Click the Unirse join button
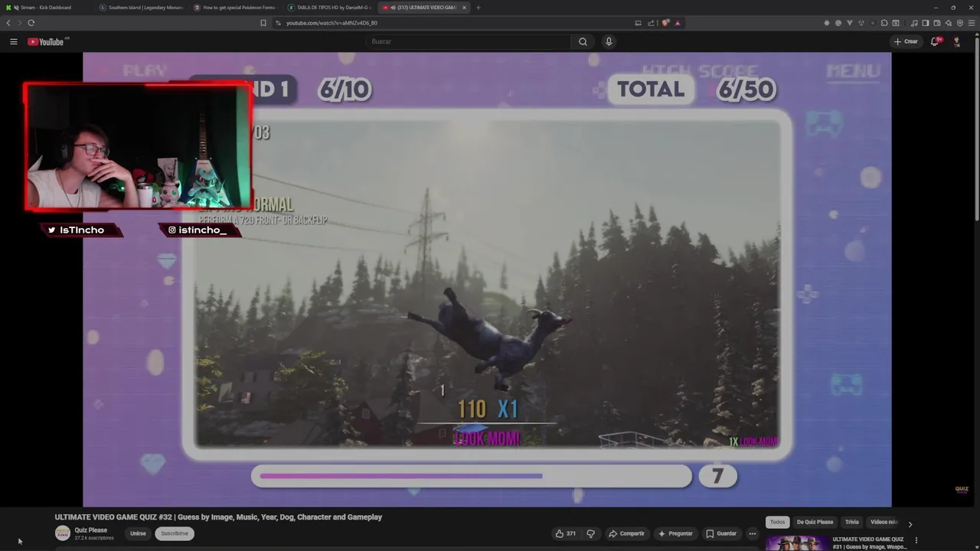The image size is (980, 551). [138, 533]
